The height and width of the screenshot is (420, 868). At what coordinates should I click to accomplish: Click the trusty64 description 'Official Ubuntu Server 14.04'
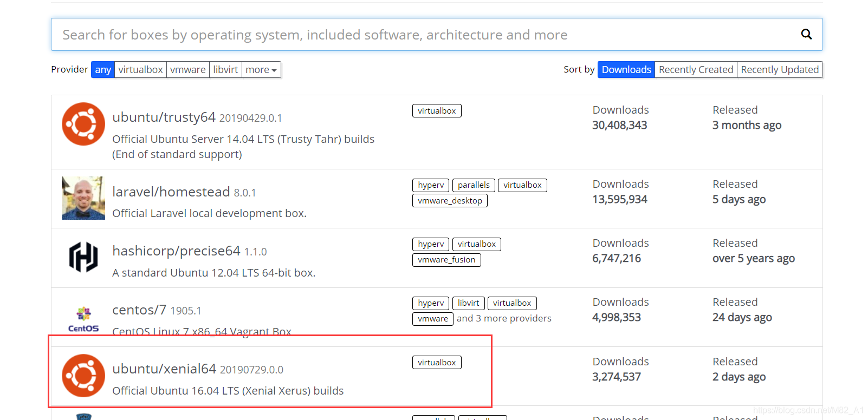(243, 147)
